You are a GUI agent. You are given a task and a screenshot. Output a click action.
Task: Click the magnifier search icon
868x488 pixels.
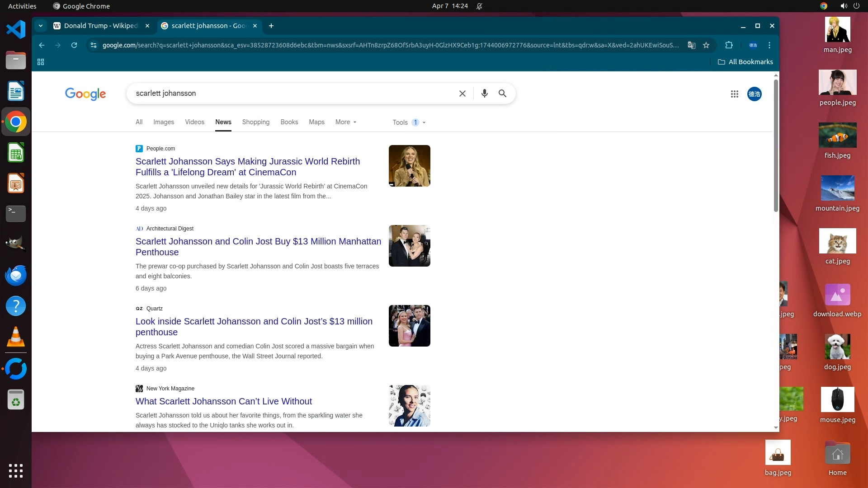coord(502,94)
